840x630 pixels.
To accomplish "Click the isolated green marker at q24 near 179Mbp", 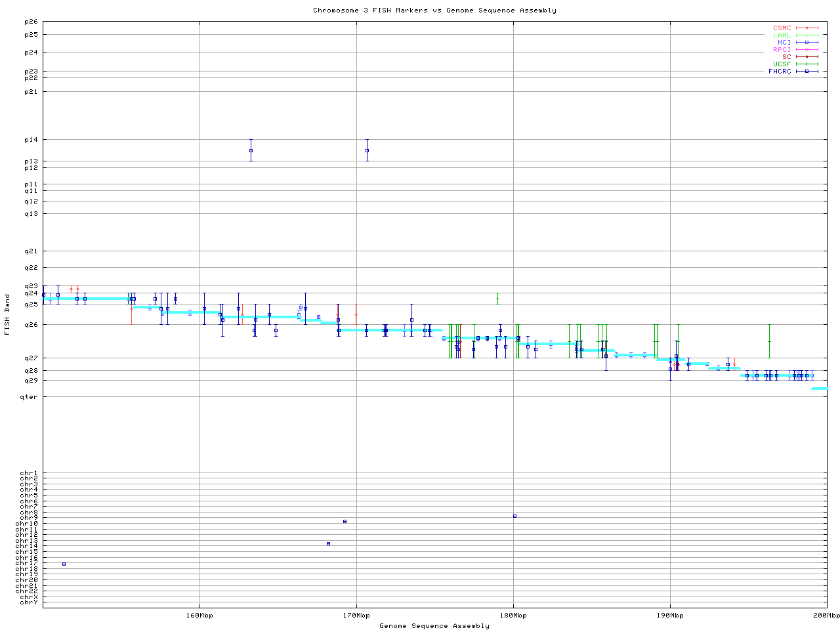I will [497, 299].
